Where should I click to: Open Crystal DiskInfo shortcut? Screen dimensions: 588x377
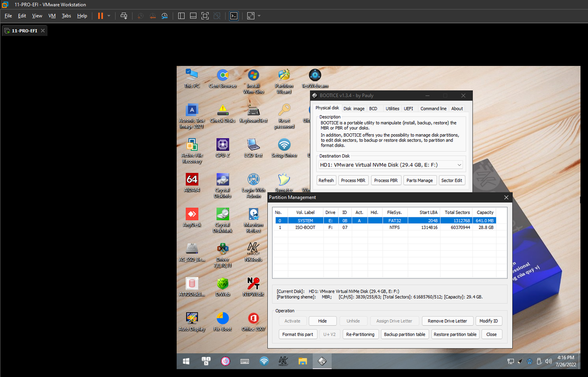[x=223, y=186]
